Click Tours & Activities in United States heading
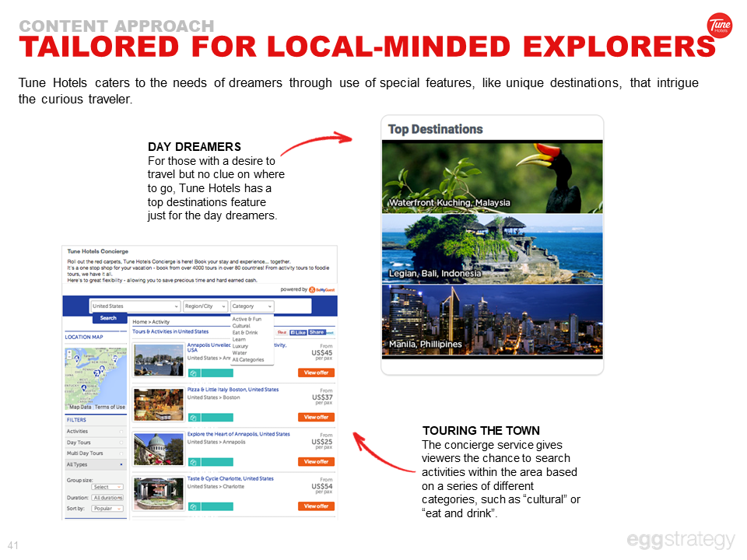The image size is (747, 560). tap(170, 331)
